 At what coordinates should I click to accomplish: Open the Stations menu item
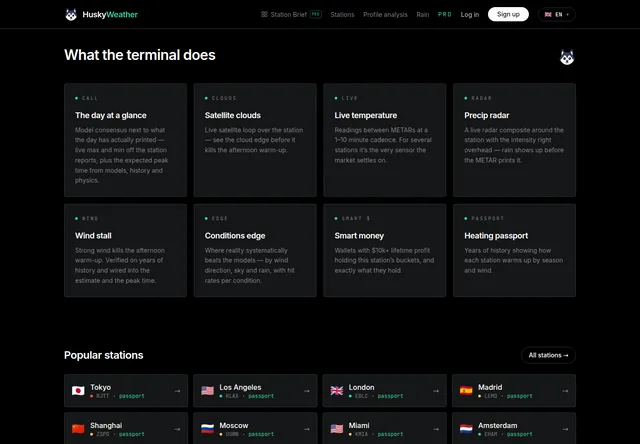pyautogui.click(x=342, y=15)
